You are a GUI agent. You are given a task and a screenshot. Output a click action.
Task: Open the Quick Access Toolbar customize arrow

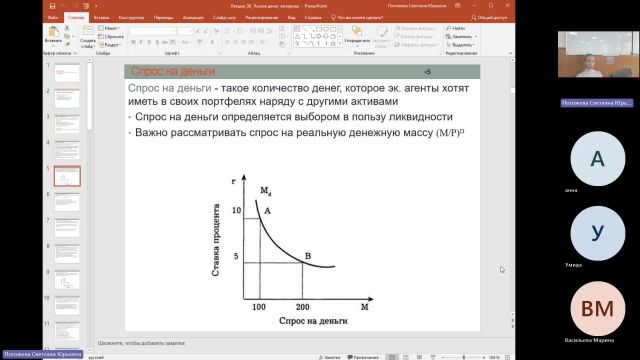click(96, 6)
